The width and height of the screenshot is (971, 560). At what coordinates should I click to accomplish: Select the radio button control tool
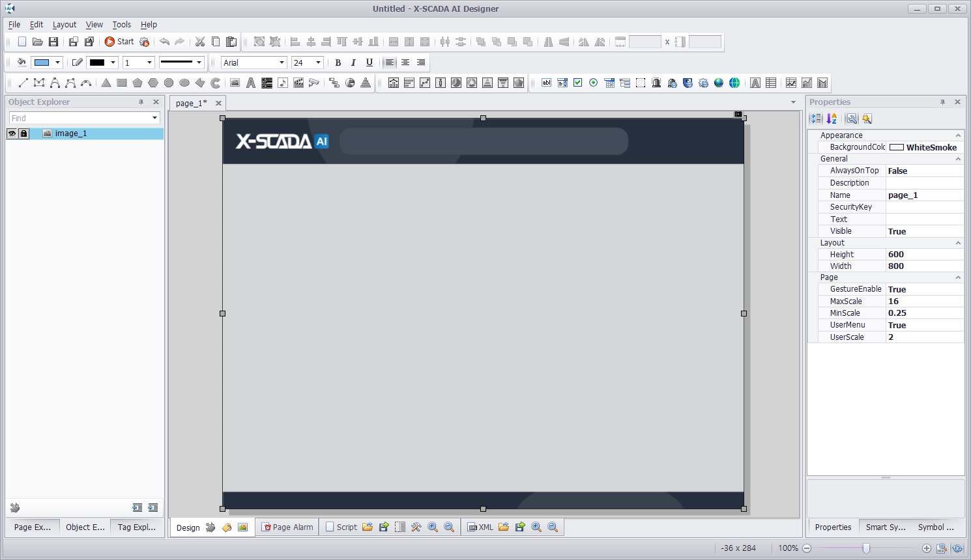[594, 83]
